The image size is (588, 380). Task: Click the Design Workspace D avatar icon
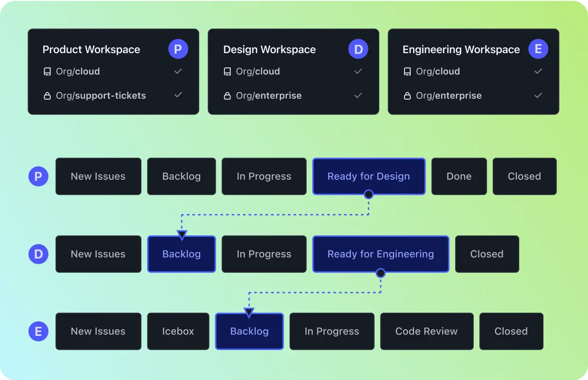[358, 48]
